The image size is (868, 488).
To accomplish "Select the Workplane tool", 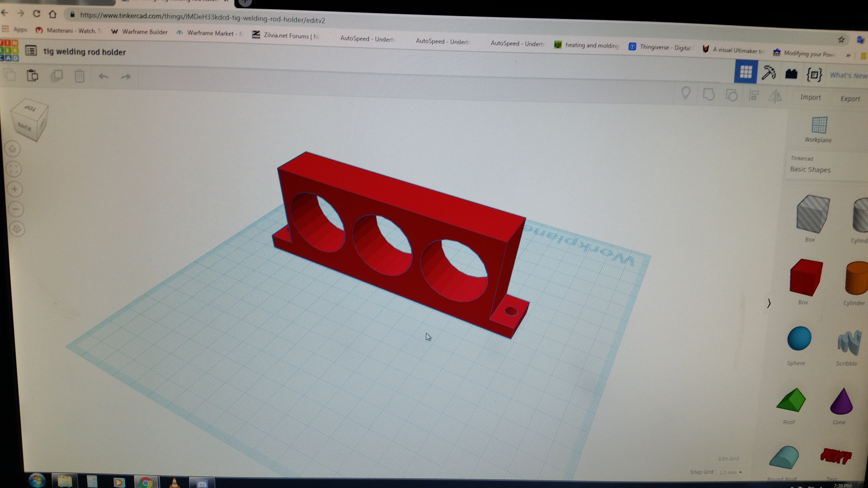I will tap(819, 129).
